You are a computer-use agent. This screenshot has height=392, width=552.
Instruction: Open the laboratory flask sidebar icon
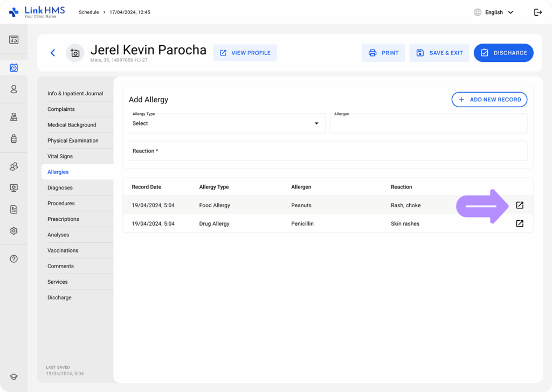pyautogui.click(x=13, y=117)
